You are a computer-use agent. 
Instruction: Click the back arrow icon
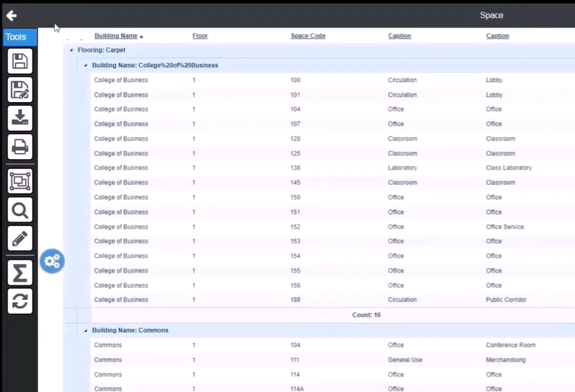point(11,15)
